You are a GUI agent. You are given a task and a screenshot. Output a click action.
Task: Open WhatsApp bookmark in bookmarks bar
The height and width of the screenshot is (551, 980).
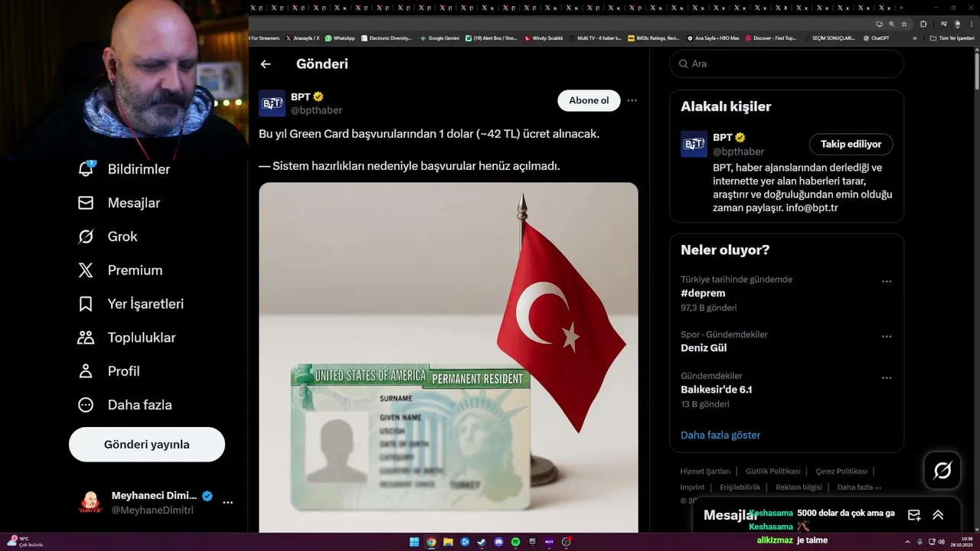click(x=340, y=38)
